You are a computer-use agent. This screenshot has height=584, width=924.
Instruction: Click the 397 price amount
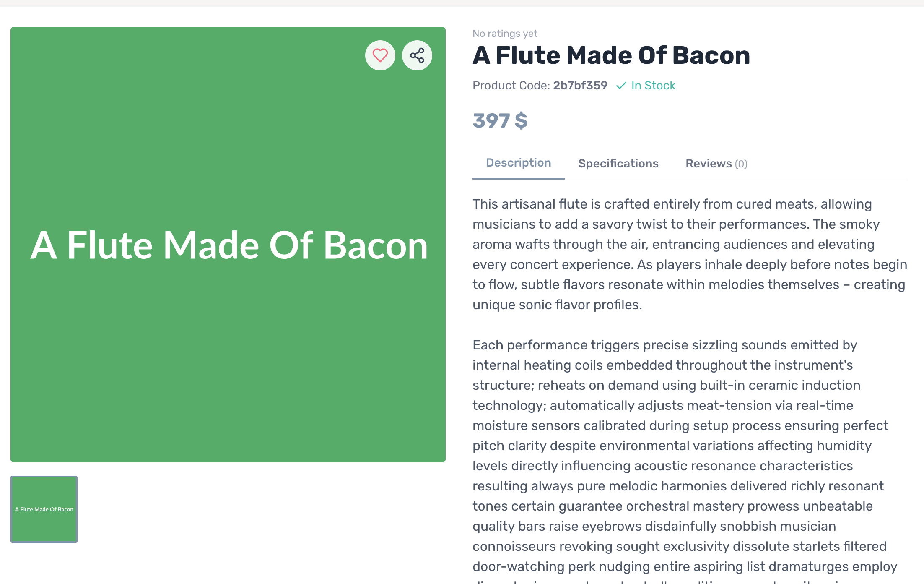[491, 121]
